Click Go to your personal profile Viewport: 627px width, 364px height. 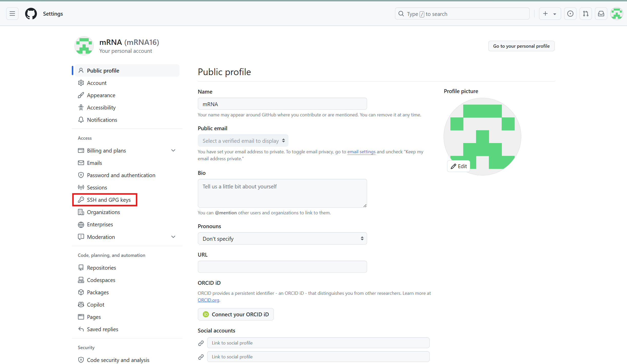pos(521,46)
